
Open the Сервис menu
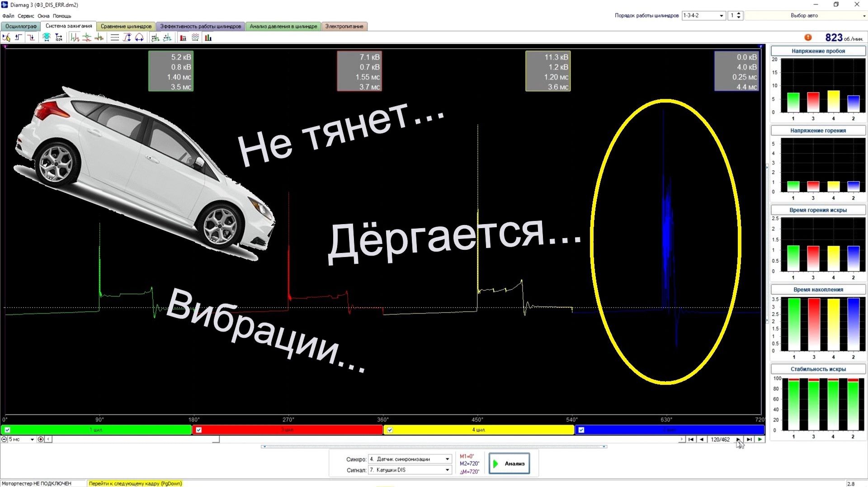coord(26,16)
